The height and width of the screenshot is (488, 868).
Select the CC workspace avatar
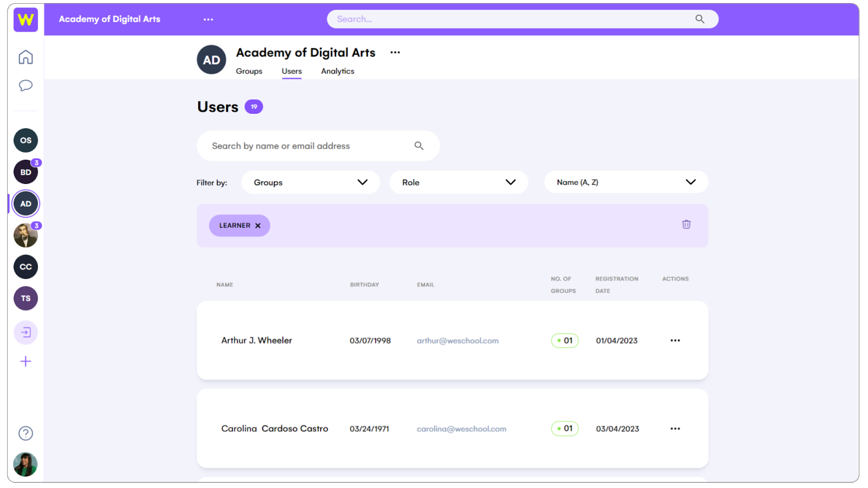25,267
